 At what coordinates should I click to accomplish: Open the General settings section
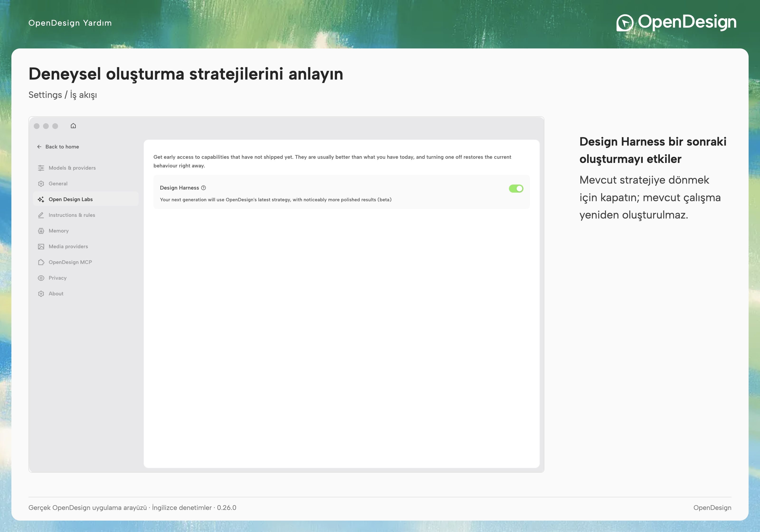[x=86, y=184]
